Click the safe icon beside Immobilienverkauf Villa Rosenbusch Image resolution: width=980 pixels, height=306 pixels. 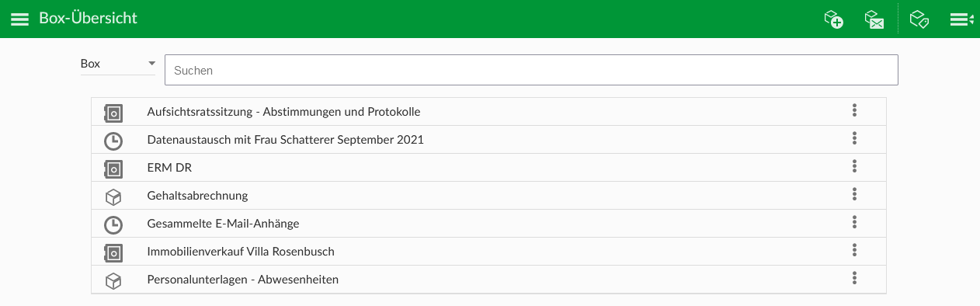113,252
